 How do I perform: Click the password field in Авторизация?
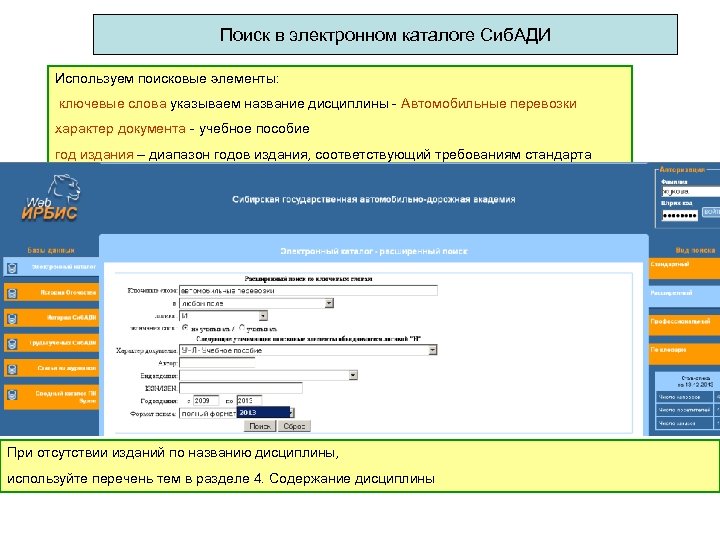680,215
